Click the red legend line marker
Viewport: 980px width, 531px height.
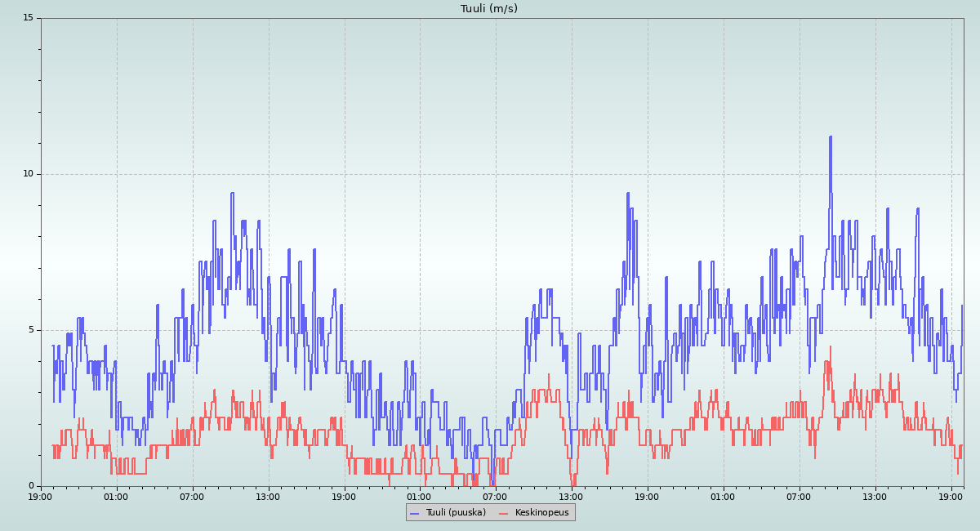[x=503, y=513]
